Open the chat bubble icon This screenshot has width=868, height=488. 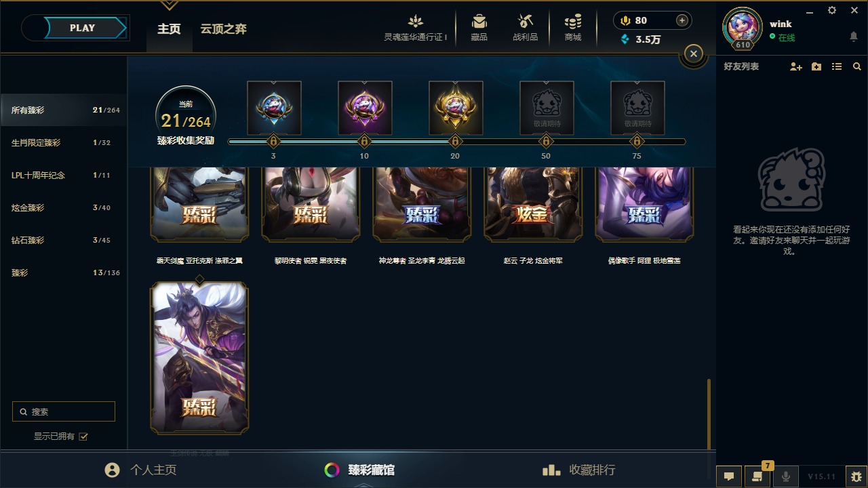pyautogui.click(x=729, y=476)
